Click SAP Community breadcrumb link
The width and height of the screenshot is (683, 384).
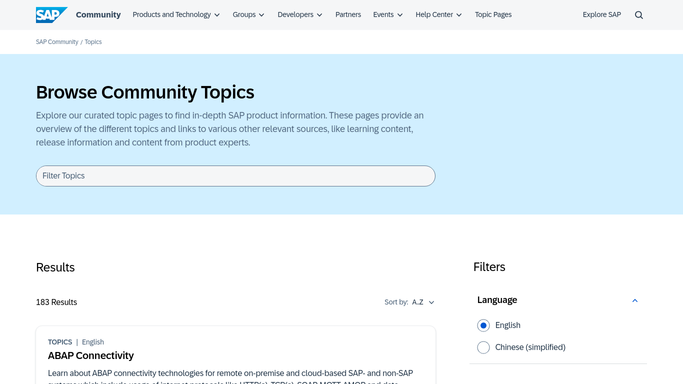tap(57, 42)
